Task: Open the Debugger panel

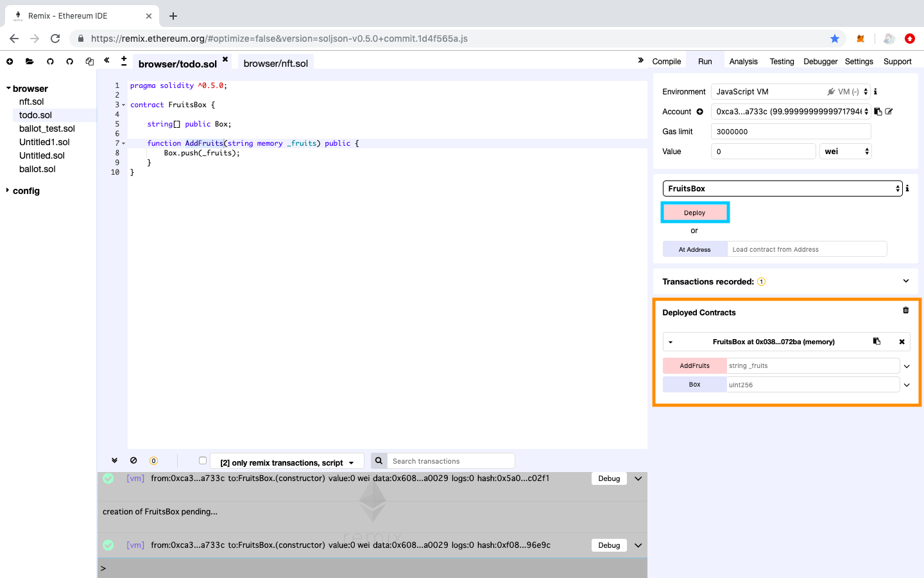Action: [x=820, y=61]
